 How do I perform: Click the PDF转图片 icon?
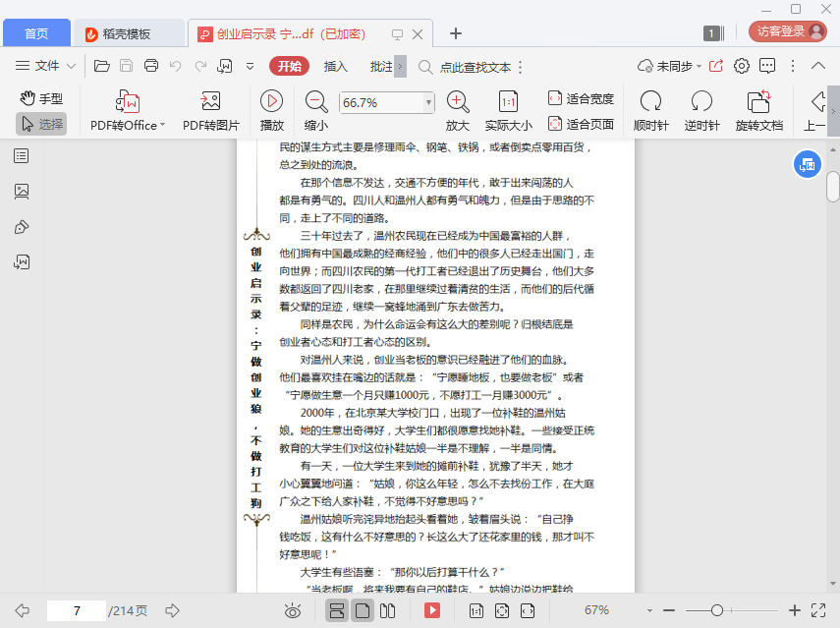pyautogui.click(x=210, y=102)
